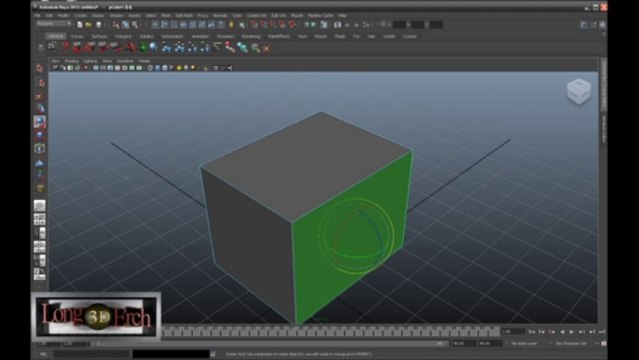
Task: Click the Go to end playback button
Action: pyautogui.click(x=602, y=332)
